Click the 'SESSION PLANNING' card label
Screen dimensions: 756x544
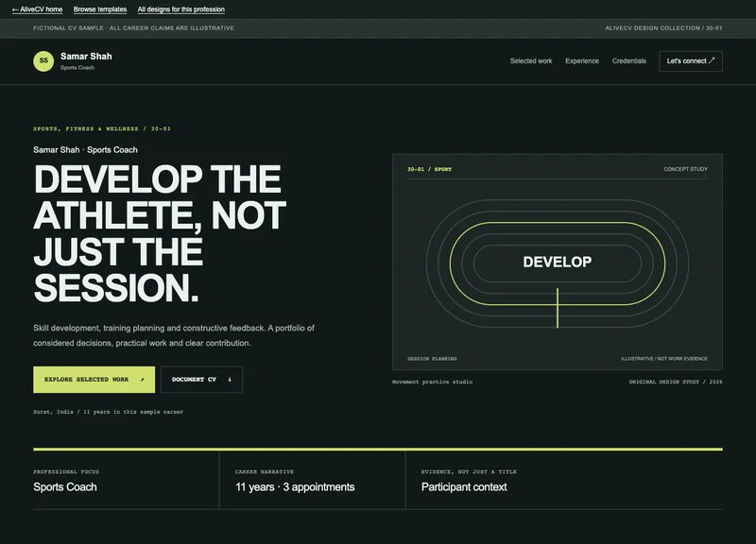coord(432,359)
